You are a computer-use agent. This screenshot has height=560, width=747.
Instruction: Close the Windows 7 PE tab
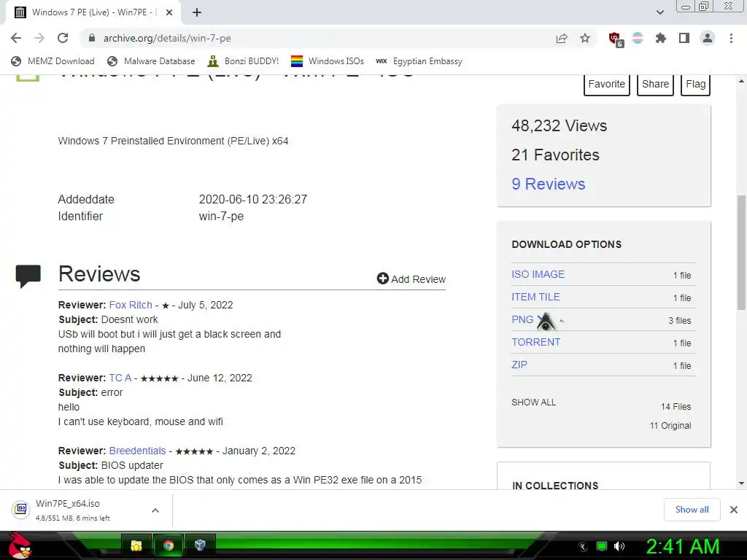[169, 12]
